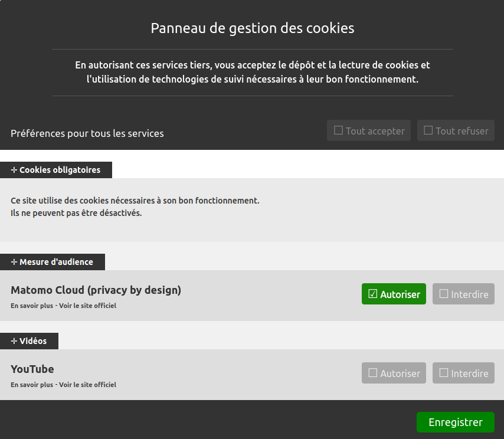Save choices with the Enregistrer button

pos(456,422)
